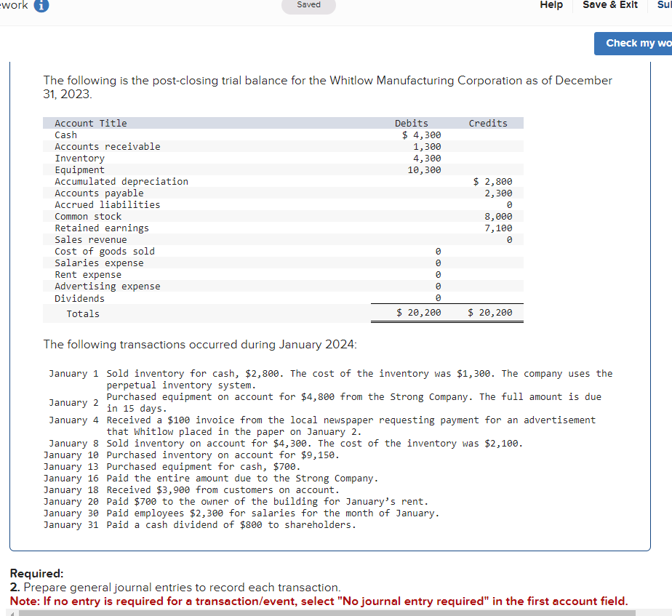The height and width of the screenshot is (616, 672).
Task: Click Save & Exit in the header
Action: [x=609, y=5]
